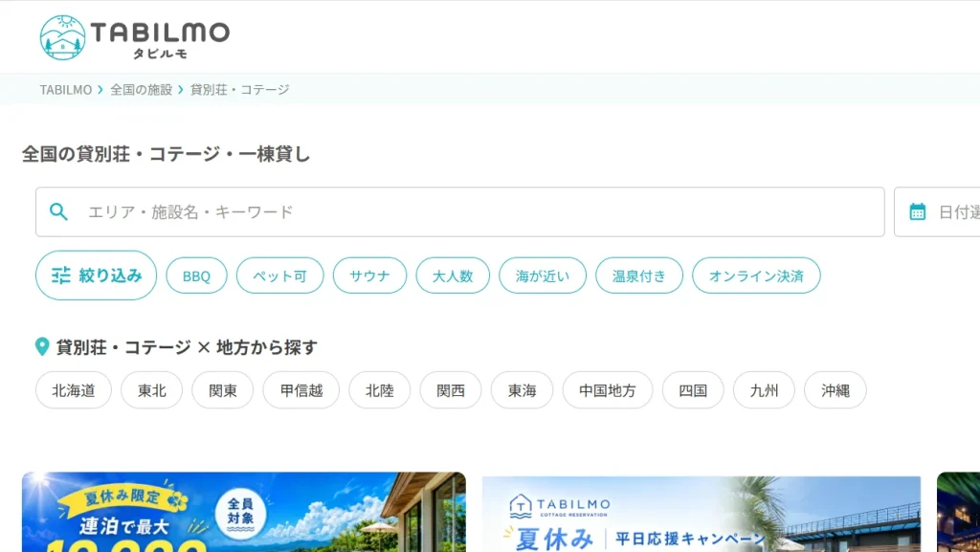Image resolution: width=980 pixels, height=552 pixels.
Task: Toggle the 温泉付き filter chip
Action: click(x=639, y=276)
